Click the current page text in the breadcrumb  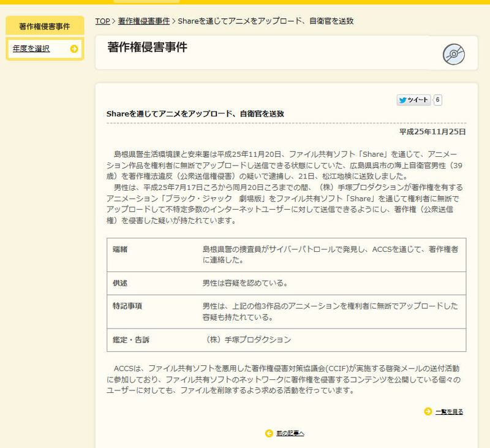[265, 21]
